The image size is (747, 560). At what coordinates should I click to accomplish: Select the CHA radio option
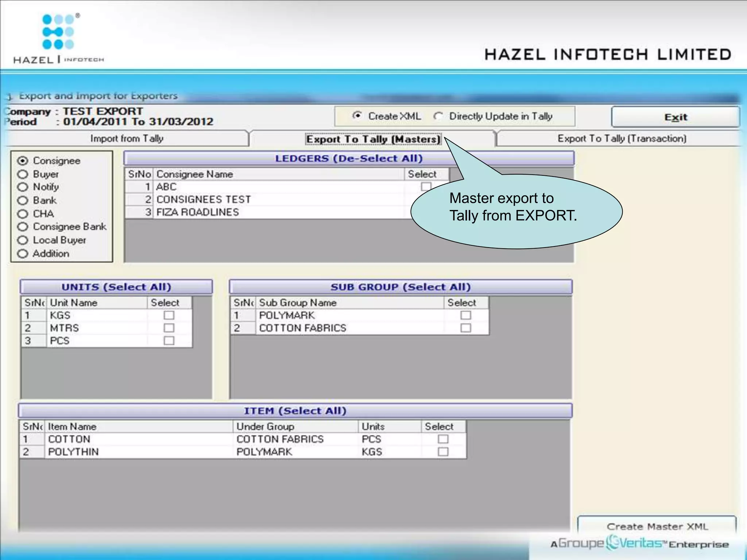23,214
